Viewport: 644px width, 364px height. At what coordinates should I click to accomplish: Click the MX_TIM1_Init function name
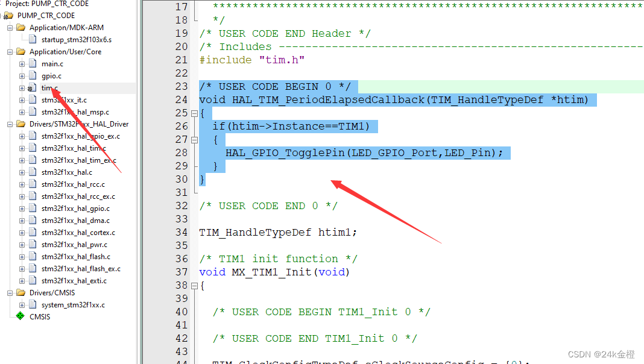click(271, 272)
